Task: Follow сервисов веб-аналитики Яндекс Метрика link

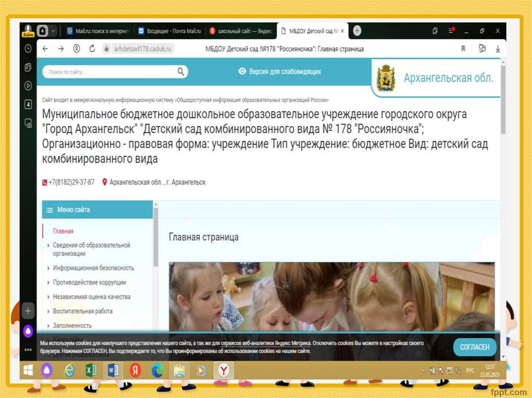Action: (x=265, y=343)
